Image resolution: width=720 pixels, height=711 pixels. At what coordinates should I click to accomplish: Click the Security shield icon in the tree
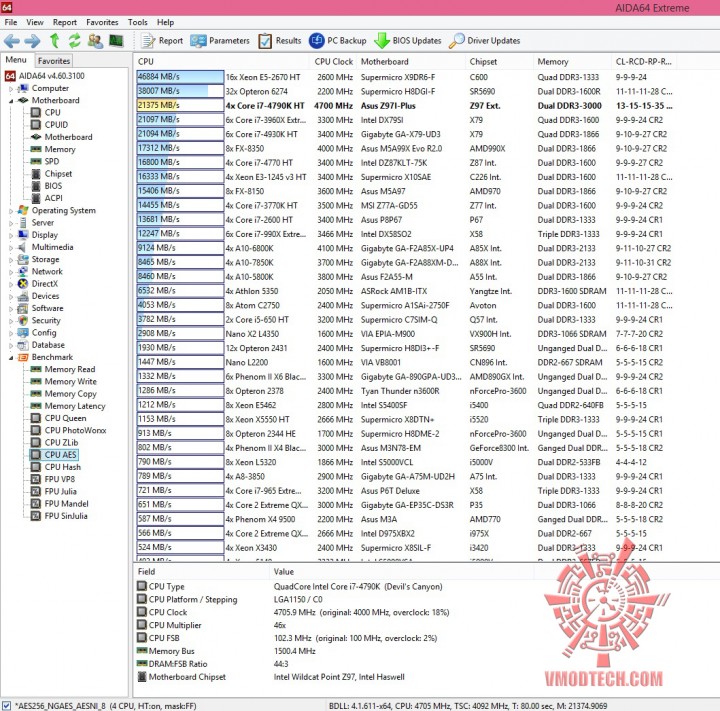(x=23, y=321)
